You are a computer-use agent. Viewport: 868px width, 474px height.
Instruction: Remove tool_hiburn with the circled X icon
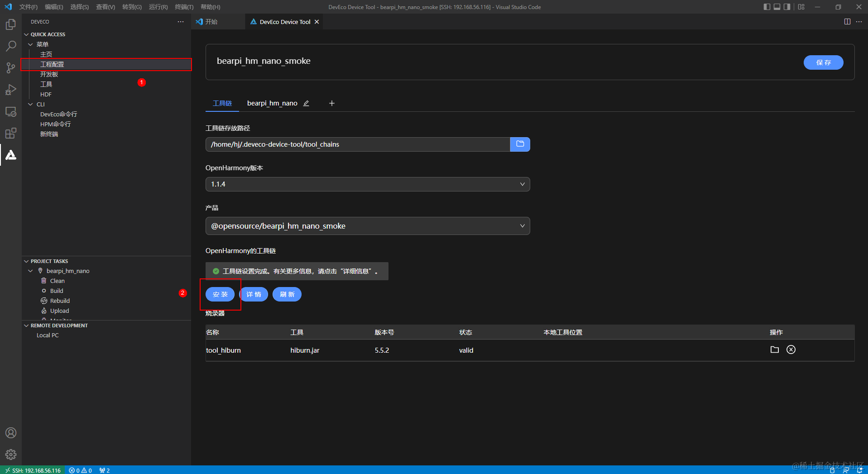point(791,350)
